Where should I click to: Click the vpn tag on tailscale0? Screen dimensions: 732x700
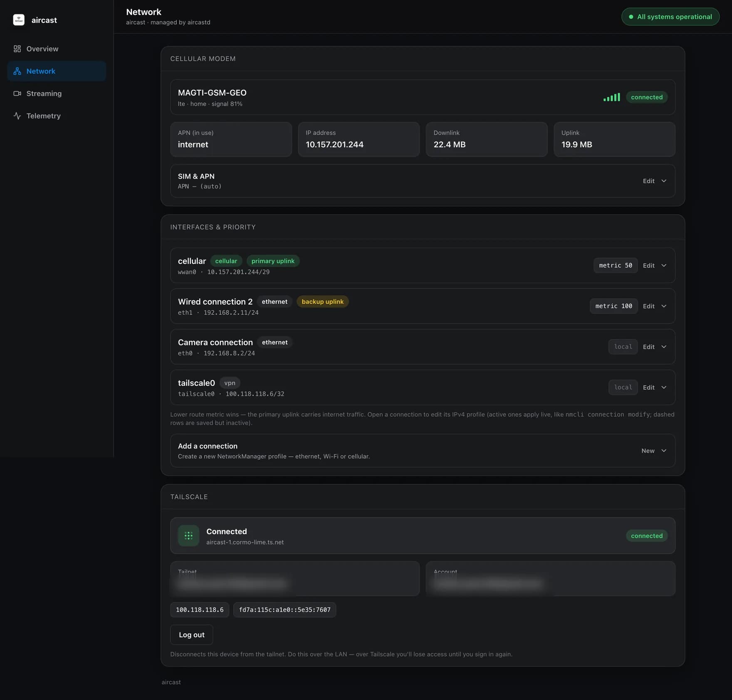230,383
